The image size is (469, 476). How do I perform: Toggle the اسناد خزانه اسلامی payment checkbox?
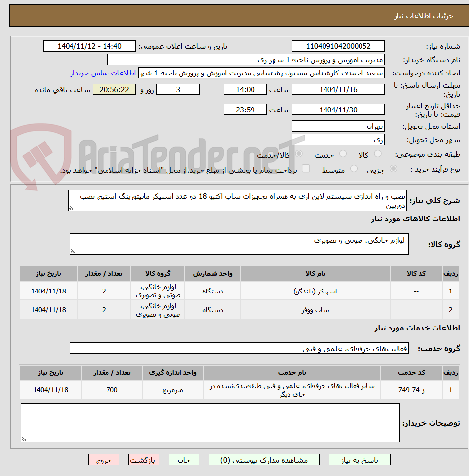click(x=306, y=169)
